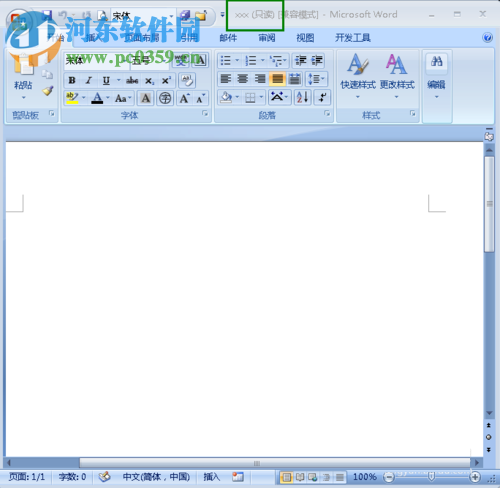500x488 pixels.
Task: Open the Font dialog launcher
Action: 205,114
